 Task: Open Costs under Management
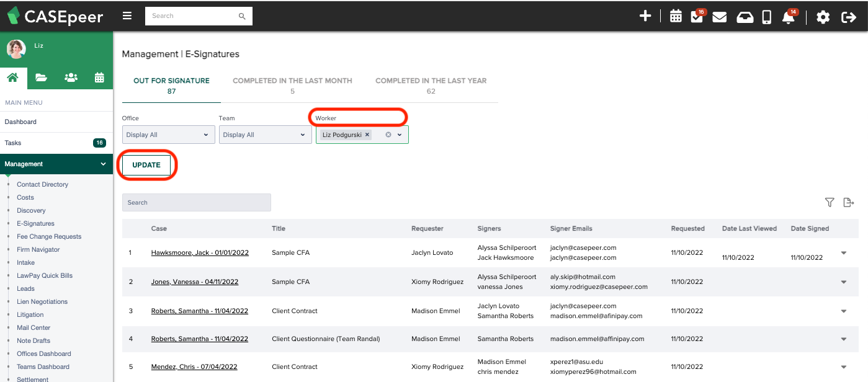click(x=25, y=198)
